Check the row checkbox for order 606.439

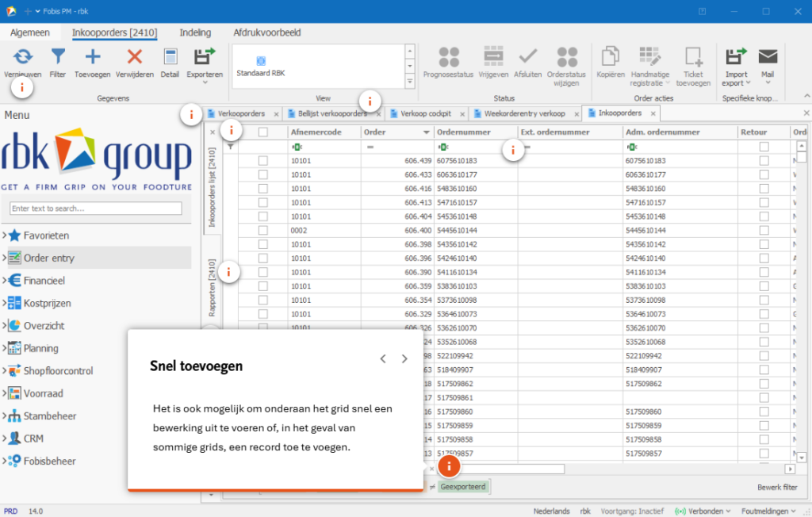tap(263, 161)
